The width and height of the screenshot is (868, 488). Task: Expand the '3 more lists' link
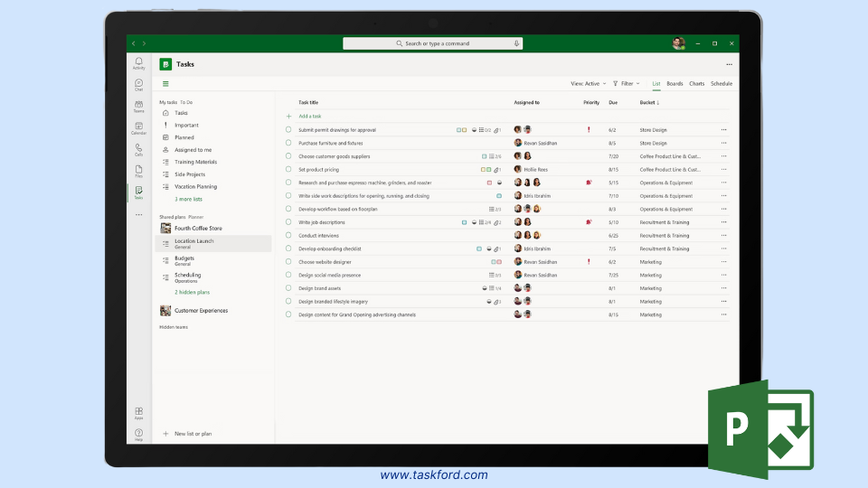188,199
